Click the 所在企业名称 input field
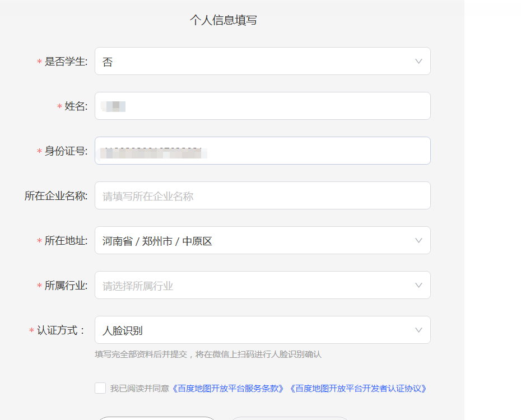The height and width of the screenshot is (420, 521). pos(262,195)
